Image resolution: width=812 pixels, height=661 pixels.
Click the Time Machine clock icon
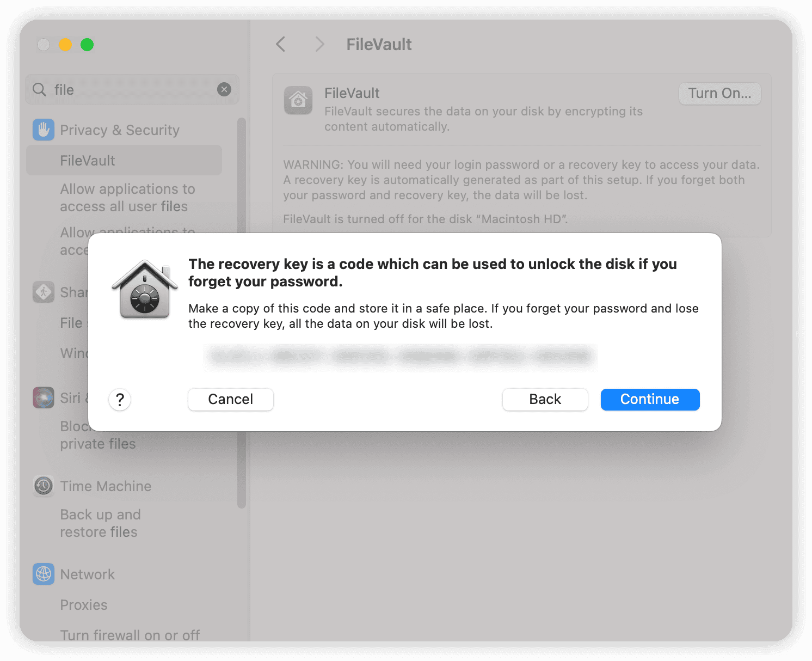(x=44, y=486)
